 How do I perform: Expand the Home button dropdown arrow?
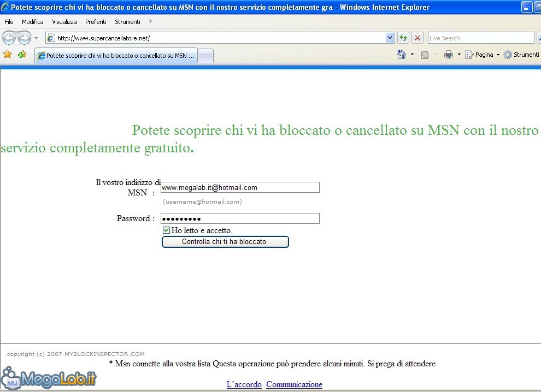click(x=412, y=55)
